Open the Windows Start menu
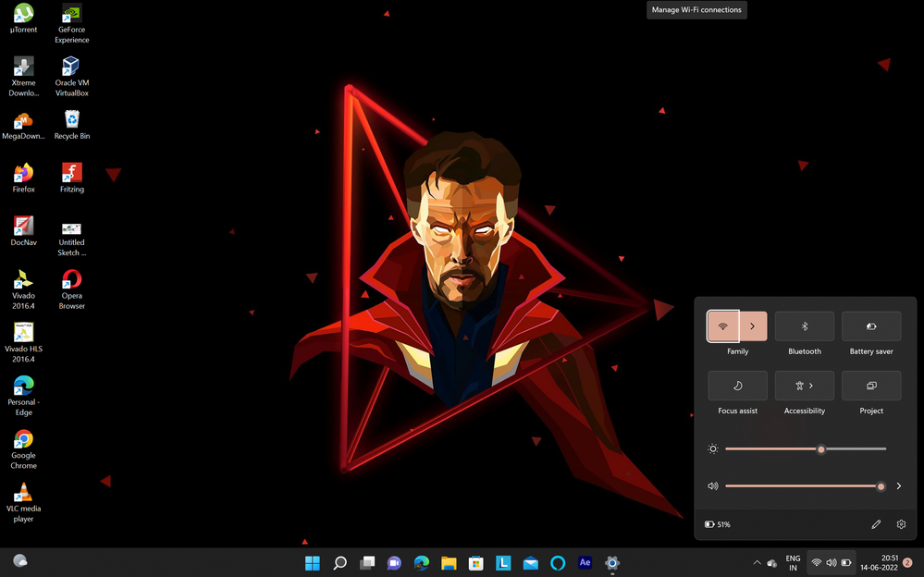924x577 pixels. pyautogui.click(x=313, y=563)
